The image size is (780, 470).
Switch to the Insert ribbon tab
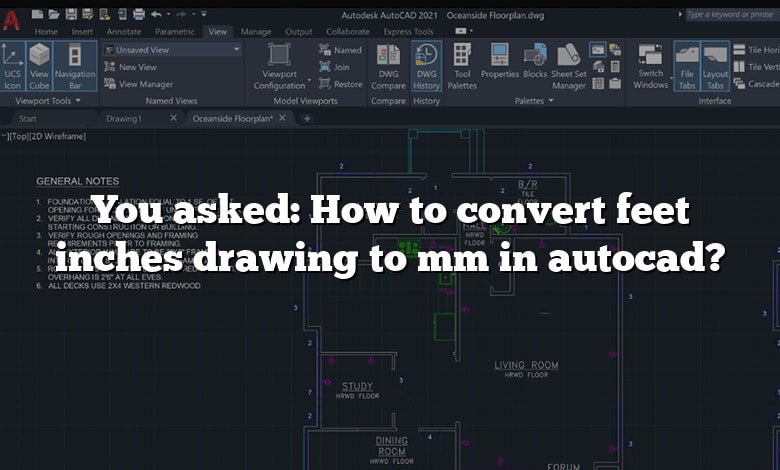point(82,31)
